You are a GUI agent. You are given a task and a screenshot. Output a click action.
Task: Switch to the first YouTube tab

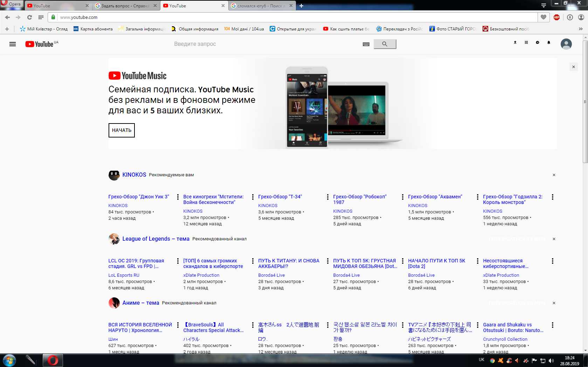point(58,6)
